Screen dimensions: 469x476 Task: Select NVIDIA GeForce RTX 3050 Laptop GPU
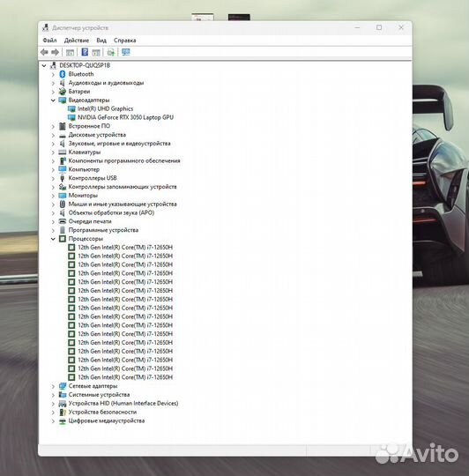click(125, 117)
